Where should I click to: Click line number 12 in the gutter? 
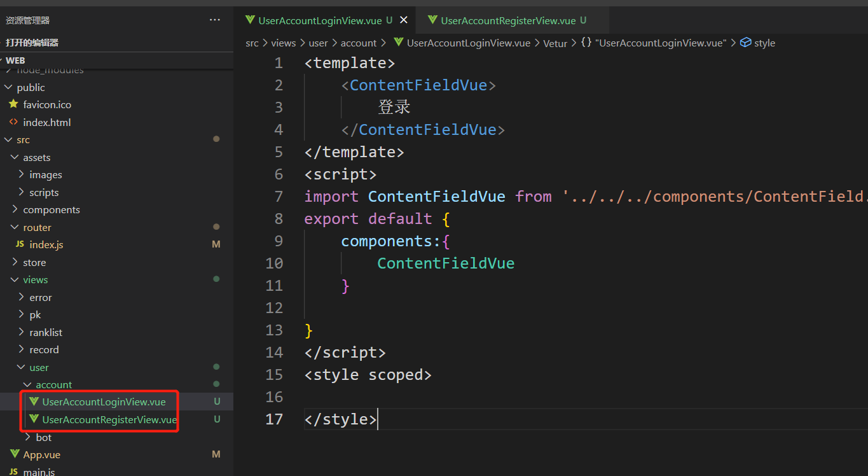(274, 308)
